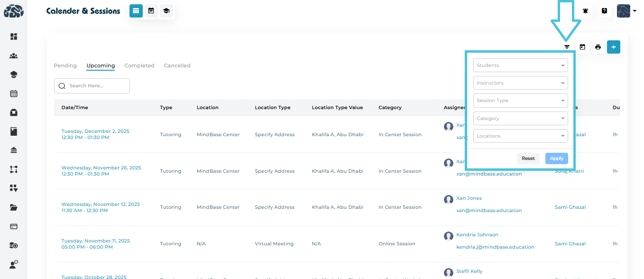Click the calendar icon next to the printer
The width and height of the screenshot is (644, 279).
(x=582, y=47)
